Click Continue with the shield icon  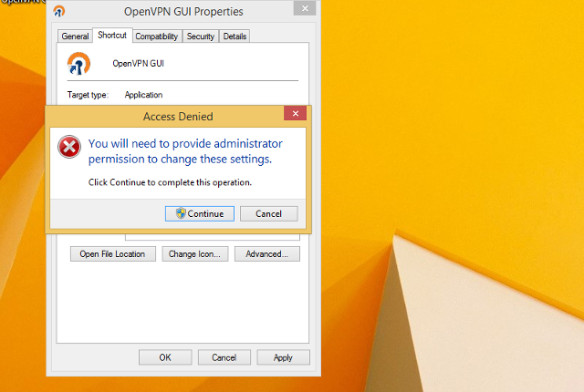pos(200,214)
